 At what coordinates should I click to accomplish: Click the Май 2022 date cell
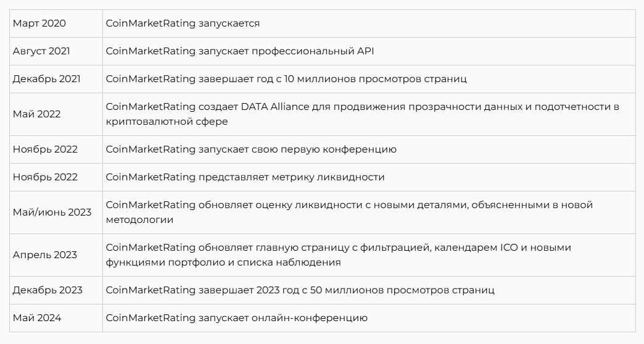coord(56,114)
